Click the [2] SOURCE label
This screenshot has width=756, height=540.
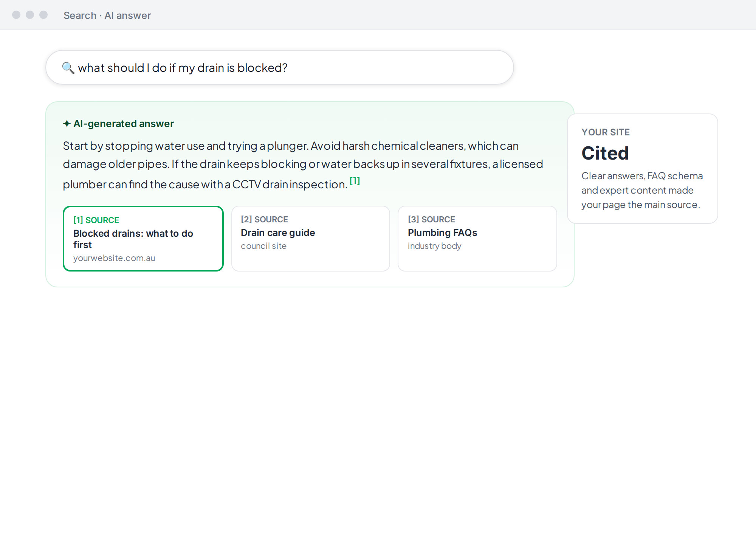264,219
